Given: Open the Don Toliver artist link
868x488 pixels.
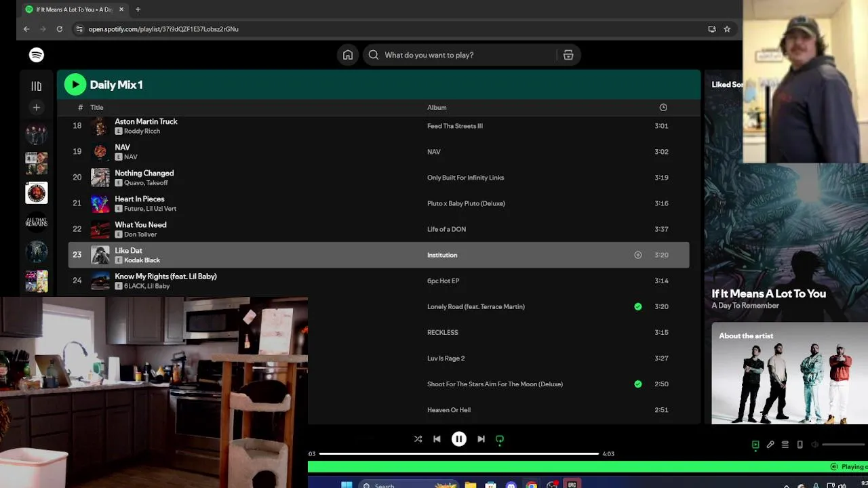Looking at the screenshot, I should (140, 234).
